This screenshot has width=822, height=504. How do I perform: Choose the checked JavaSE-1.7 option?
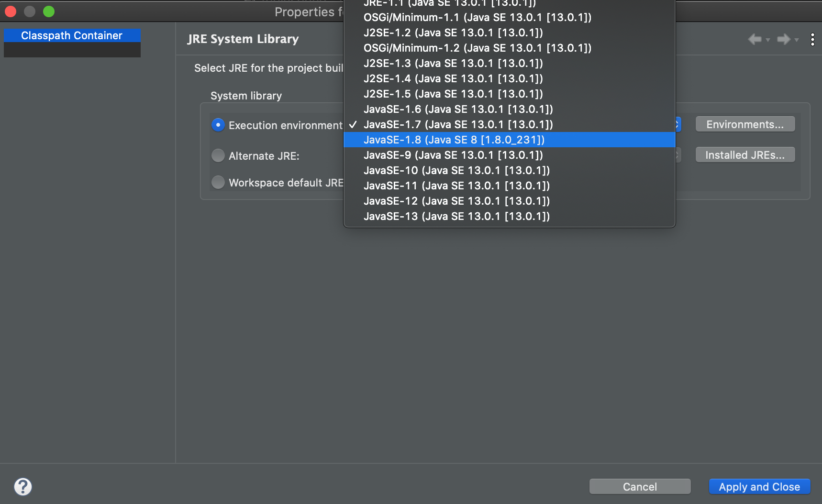tap(510, 124)
